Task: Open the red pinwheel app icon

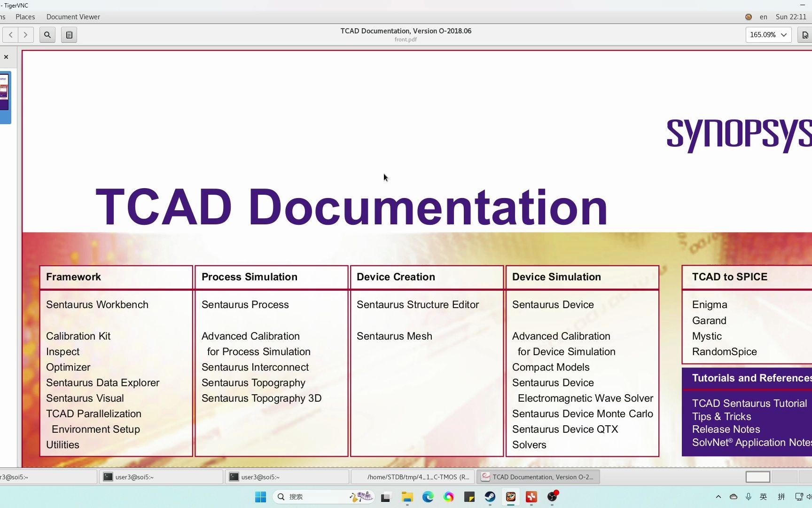Action: pyautogui.click(x=531, y=497)
